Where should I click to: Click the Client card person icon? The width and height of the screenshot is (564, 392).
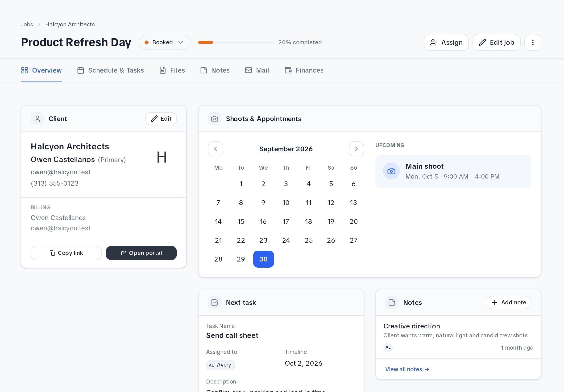37,119
